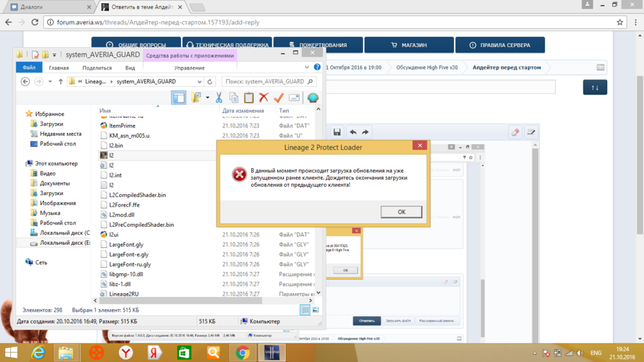Viewport: 644px width, 362px height.
Task: Click the undo arrow in forum editor
Action: (353, 132)
